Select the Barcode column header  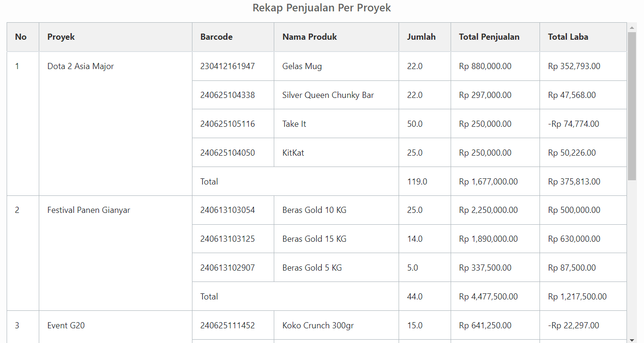pos(216,37)
